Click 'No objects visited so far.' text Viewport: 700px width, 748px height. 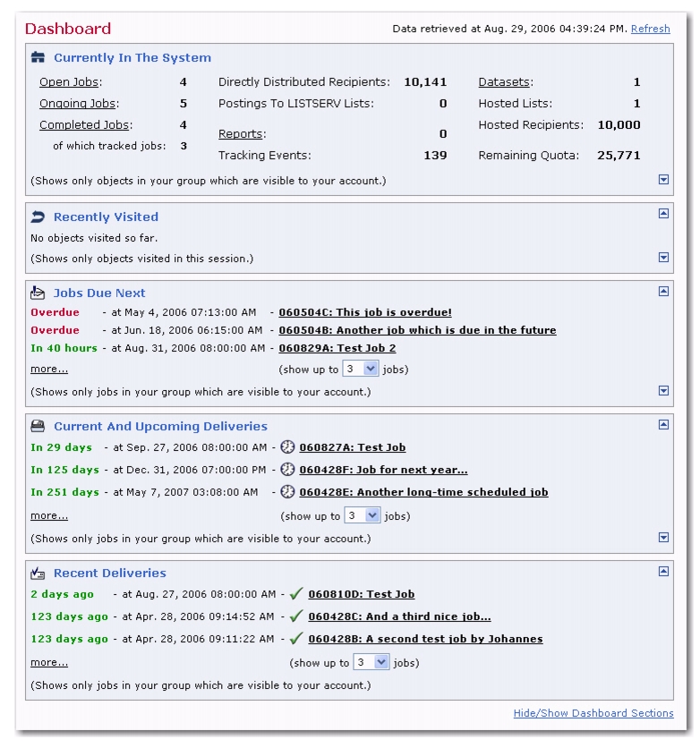94,238
